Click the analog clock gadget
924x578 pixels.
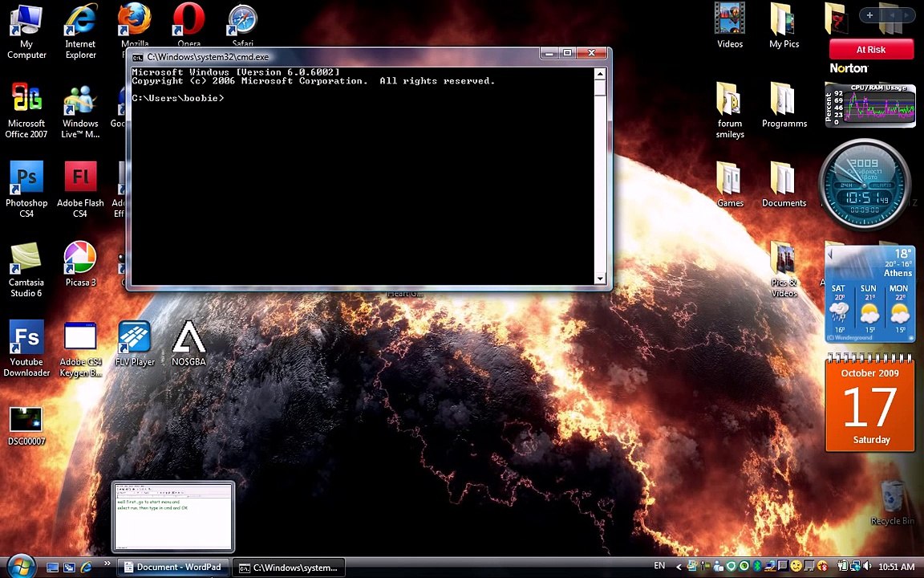(864, 184)
